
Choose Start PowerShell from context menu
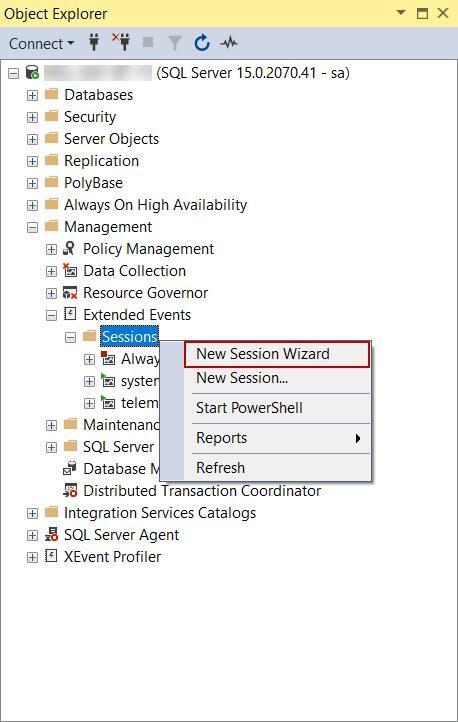tap(249, 408)
